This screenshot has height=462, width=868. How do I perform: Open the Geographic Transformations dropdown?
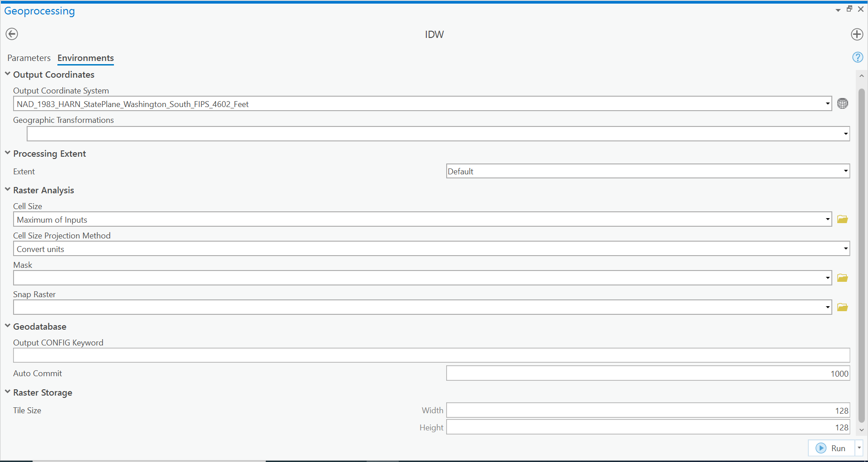(x=845, y=134)
